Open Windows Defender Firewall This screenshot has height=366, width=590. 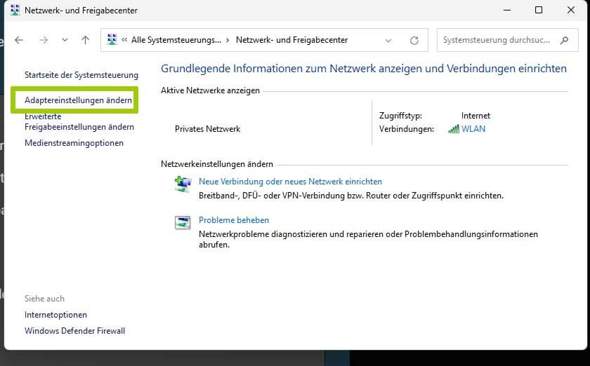[x=75, y=331]
